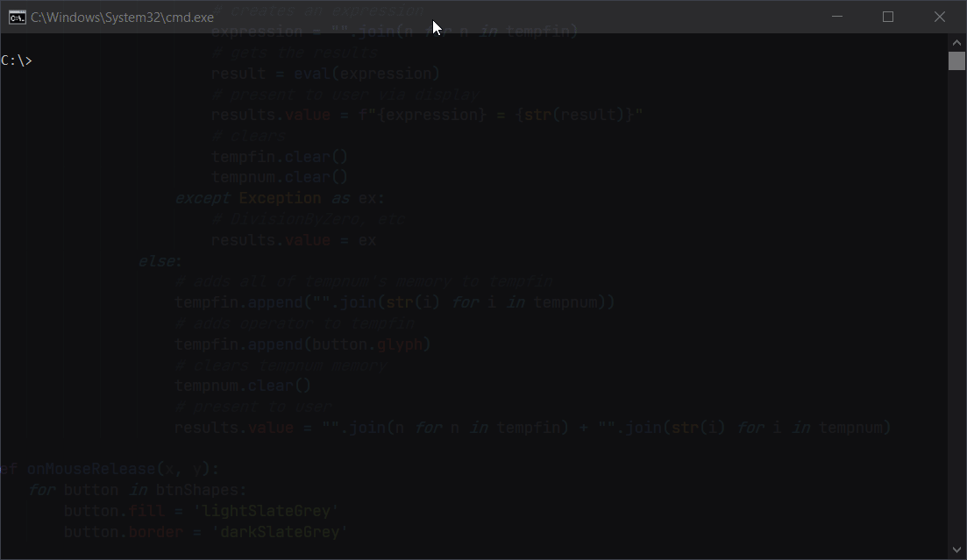This screenshot has height=560, width=967.
Task: Click the C:\Windows\System32\cmd.exe title text
Action: (122, 18)
